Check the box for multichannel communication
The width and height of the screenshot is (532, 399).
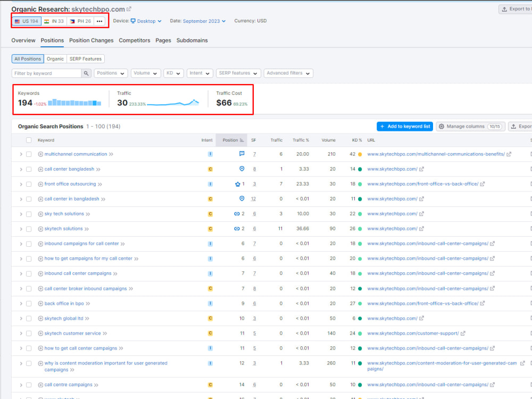point(29,154)
